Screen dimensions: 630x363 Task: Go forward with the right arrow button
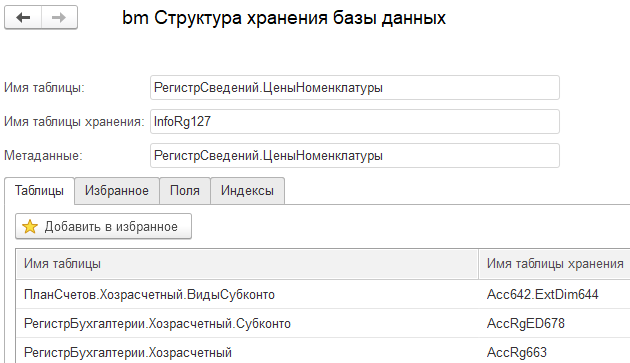coord(59,17)
